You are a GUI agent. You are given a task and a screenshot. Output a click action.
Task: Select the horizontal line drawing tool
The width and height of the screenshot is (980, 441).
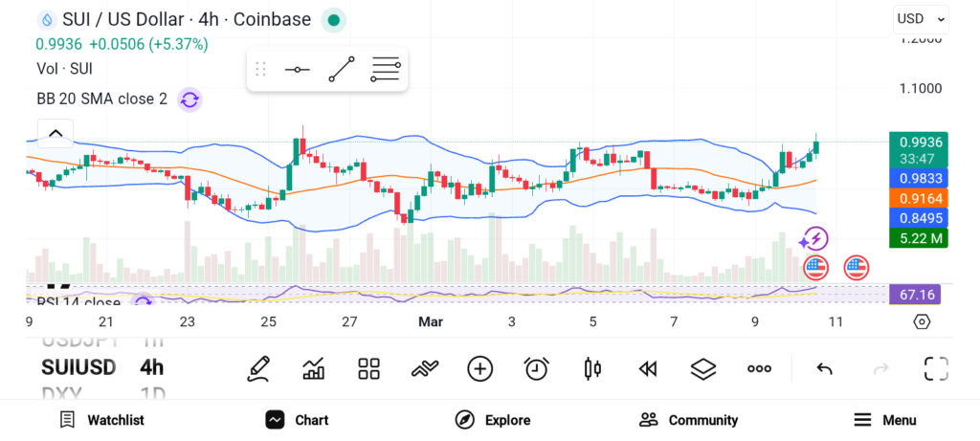point(298,70)
